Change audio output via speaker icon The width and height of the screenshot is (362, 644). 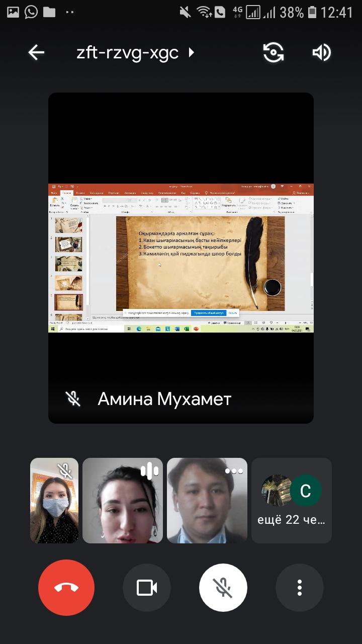[x=322, y=52]
